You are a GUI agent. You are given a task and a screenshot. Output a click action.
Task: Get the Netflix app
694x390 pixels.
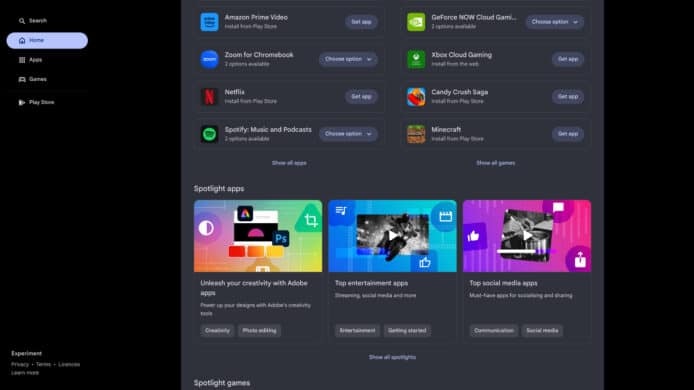(361, 97)
